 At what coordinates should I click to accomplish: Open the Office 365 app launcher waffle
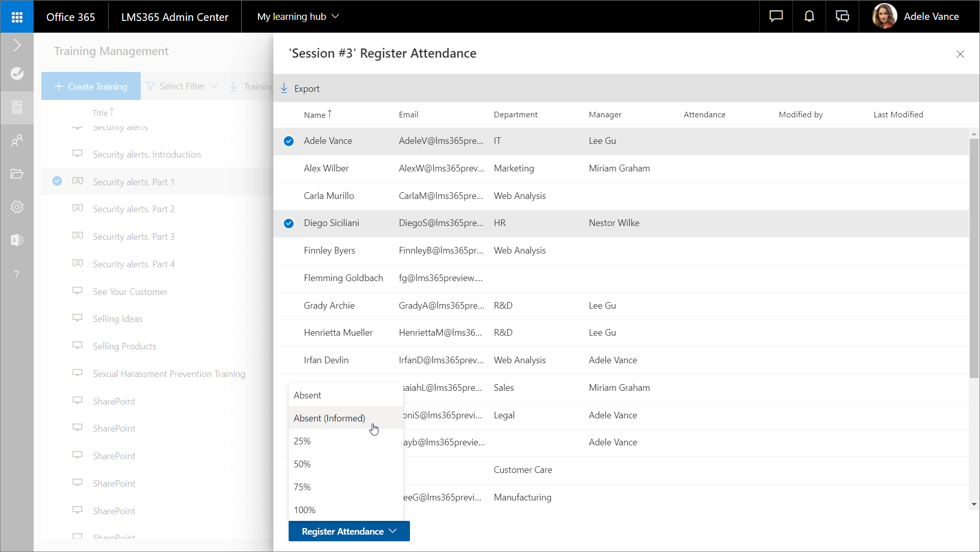[17, 17]
